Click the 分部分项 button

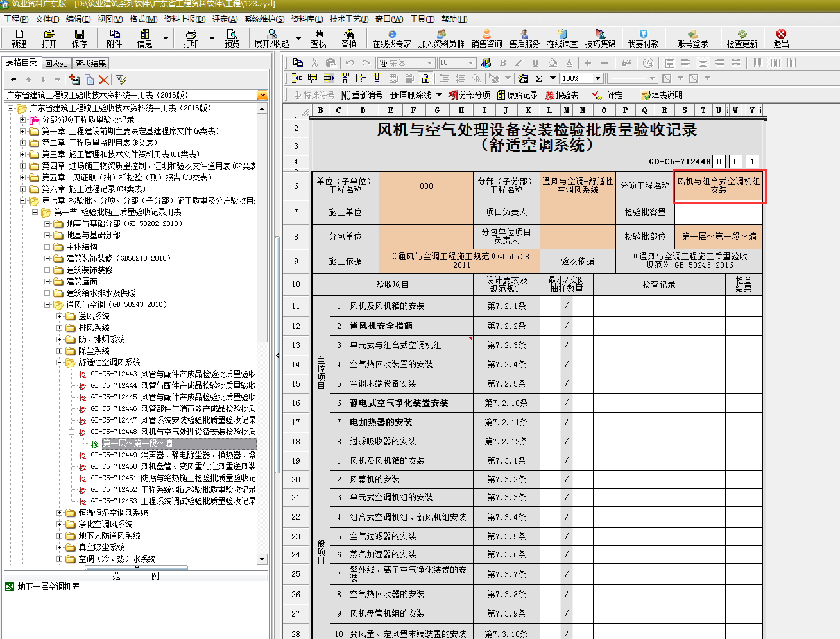(x=469, y=95)
